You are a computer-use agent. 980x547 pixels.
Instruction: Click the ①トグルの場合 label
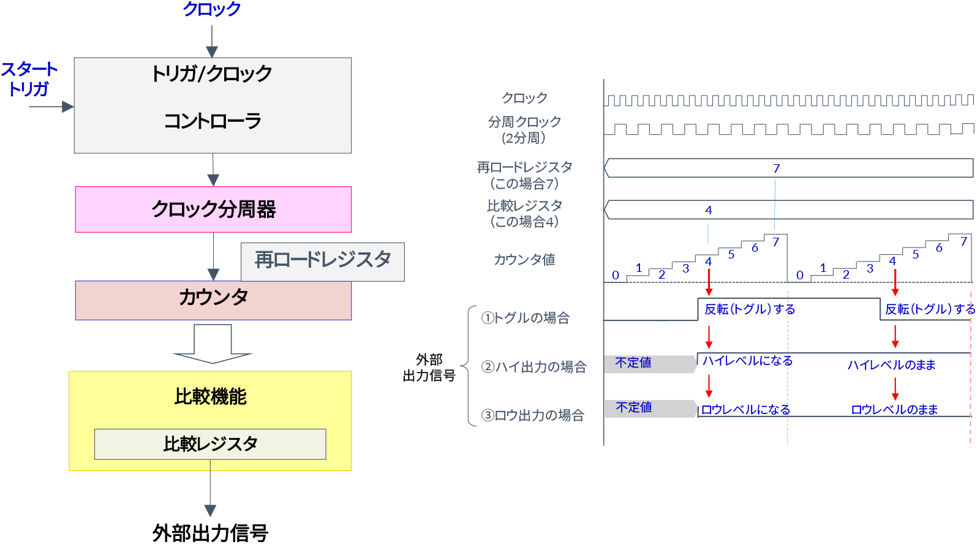pos(526,318)
